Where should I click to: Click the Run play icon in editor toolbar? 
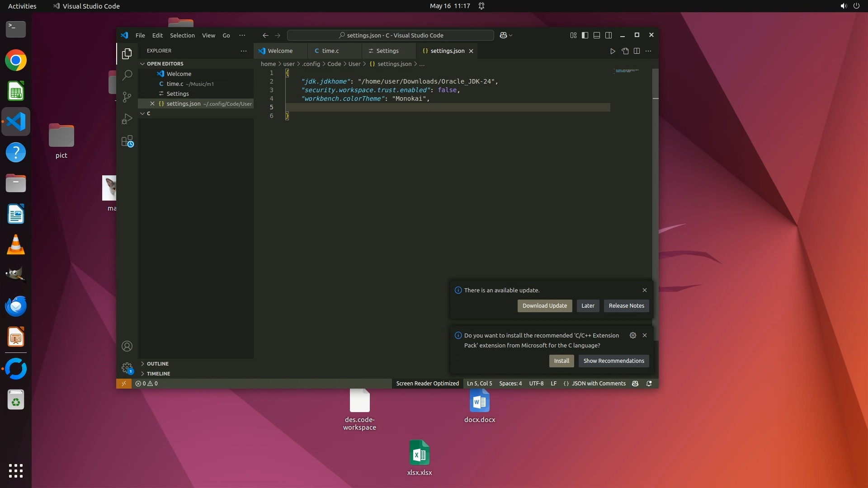pyautogui.click(x=613, y=51)
